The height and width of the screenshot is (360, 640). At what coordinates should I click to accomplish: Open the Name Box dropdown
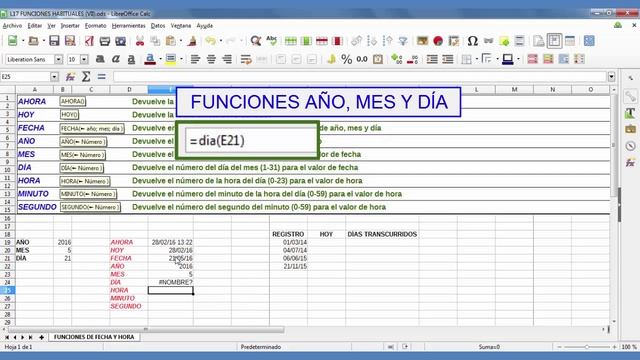(54, 77)
